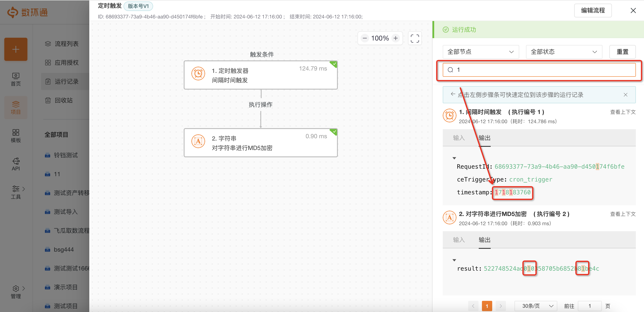Click the 编辑流程 edit flow button
This screenshot has width=644, height=312.
593,10
